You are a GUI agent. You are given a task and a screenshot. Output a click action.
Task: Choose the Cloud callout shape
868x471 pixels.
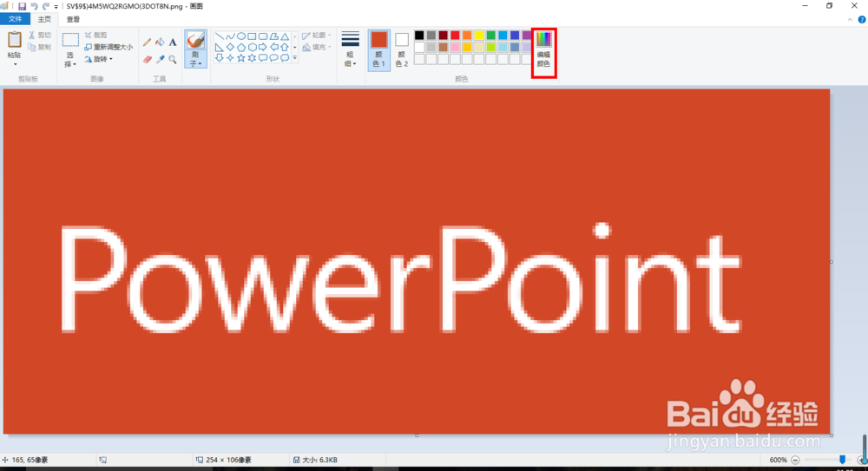[x=285, y=57]
